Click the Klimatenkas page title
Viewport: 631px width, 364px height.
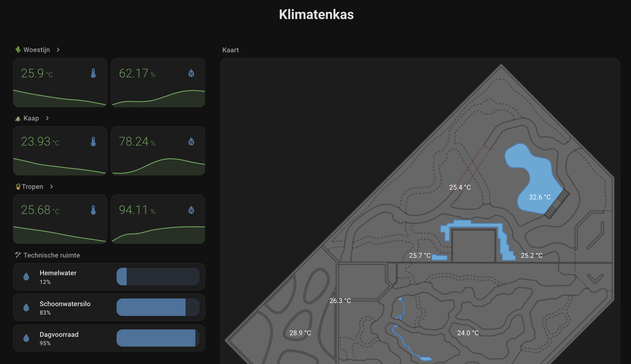tap(316, 14)
